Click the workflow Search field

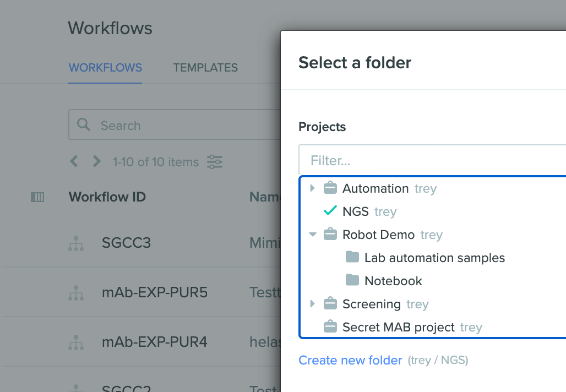point(175,124)
